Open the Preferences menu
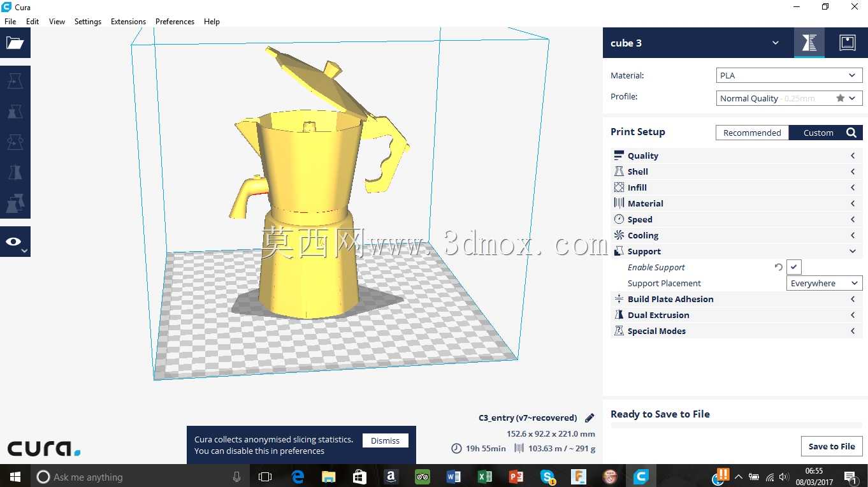The height and width of the screenshot is (487, 868). (x=175, y=21)
